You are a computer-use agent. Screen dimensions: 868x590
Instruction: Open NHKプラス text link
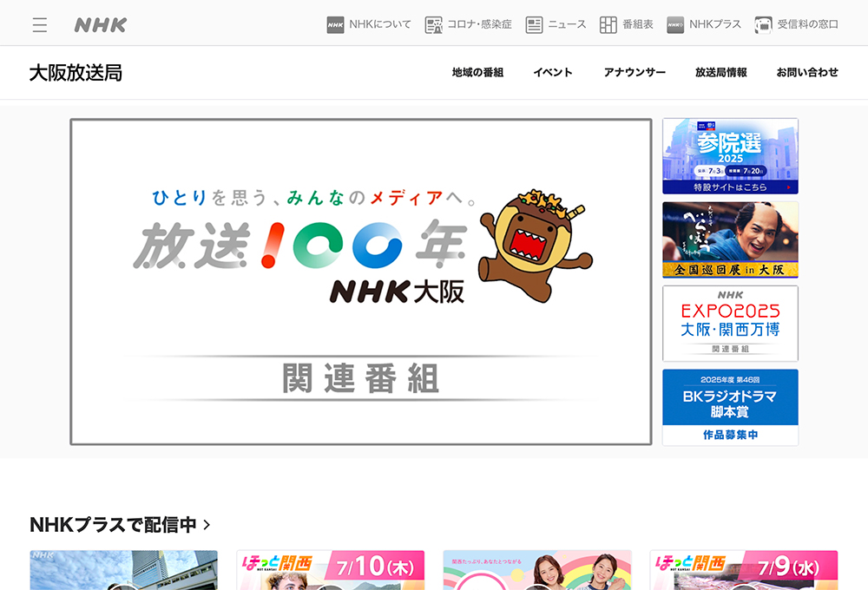pos(715,24)
